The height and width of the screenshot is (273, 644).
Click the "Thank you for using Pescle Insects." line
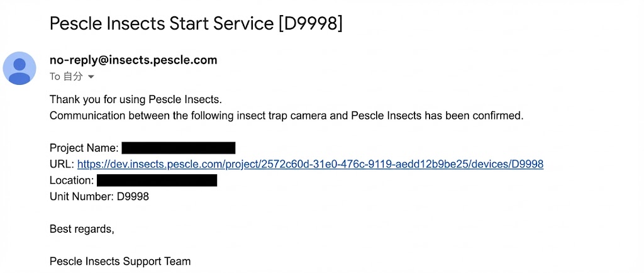tap(136, 99)
